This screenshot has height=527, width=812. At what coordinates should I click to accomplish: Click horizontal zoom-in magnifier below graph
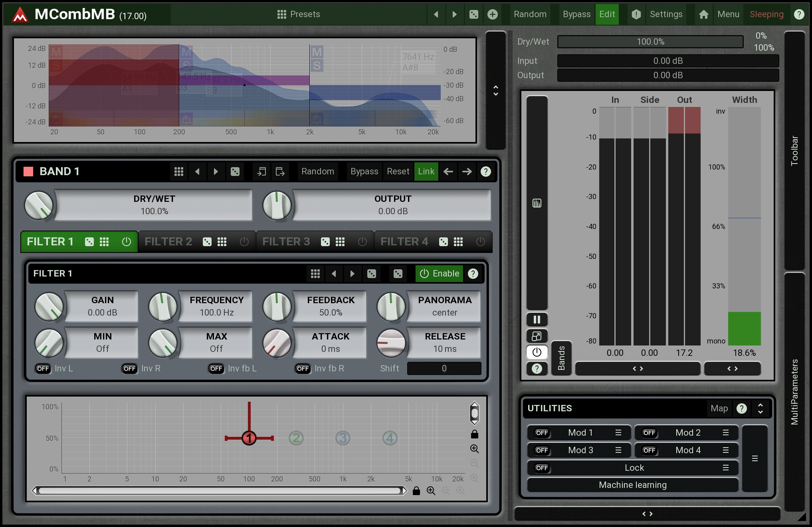point(431,491)
